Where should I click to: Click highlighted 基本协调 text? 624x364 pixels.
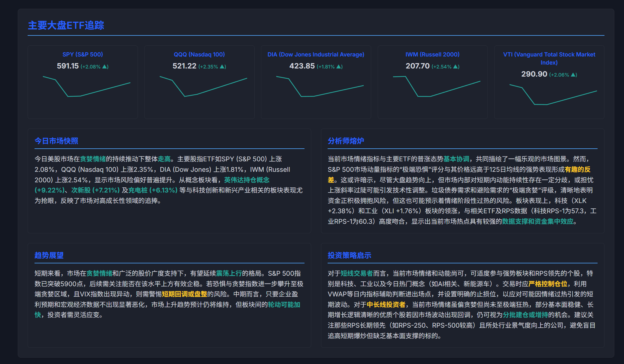(456, 159)
